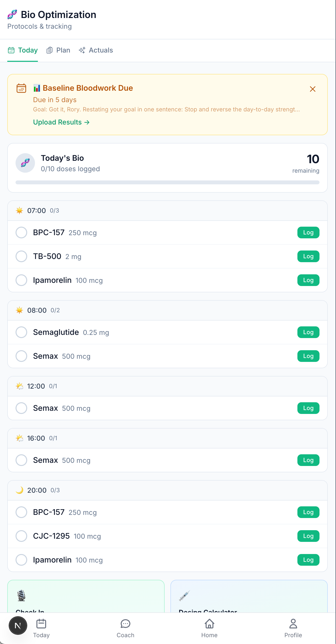This screenshot has height=644, width=336.
Task: Dismiss the Baseline Bloodwork Due alert
Action: pos(312,89)
